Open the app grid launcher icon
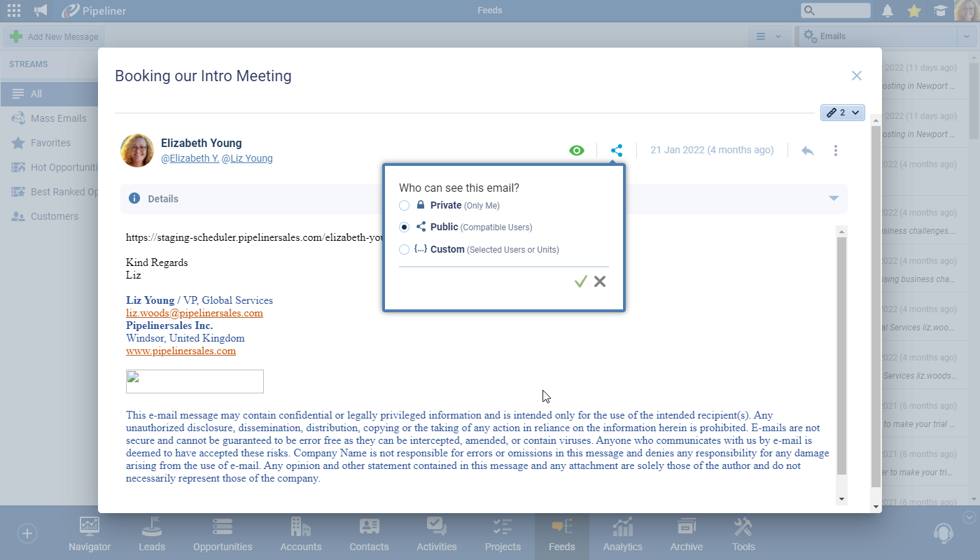980x560 pixels. tap(14, 10)
